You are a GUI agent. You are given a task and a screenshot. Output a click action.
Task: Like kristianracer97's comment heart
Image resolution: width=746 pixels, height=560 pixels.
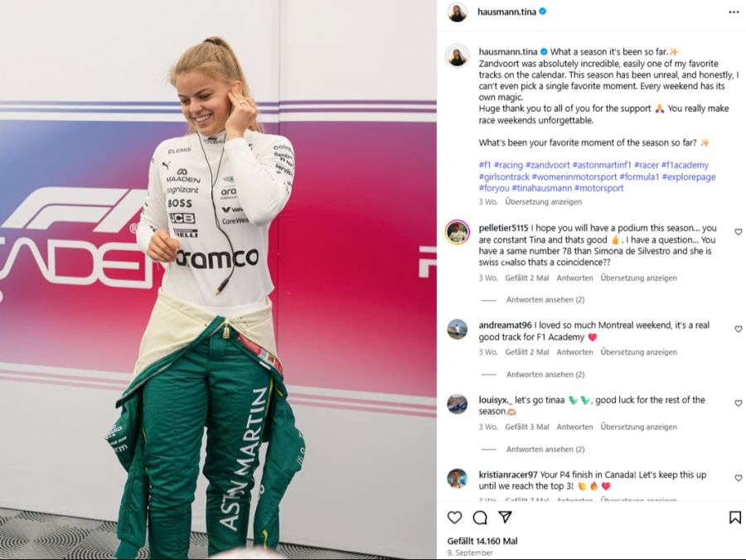coord(738,478)
